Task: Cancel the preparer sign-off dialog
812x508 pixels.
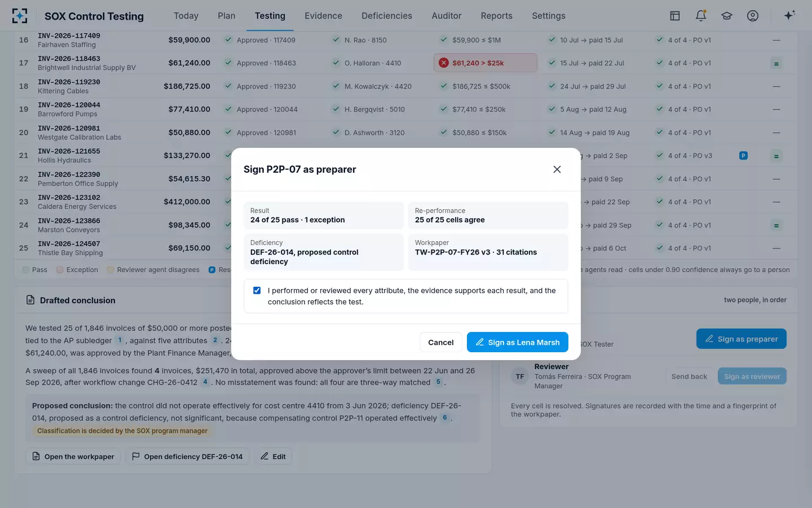Action: point(441,342)
